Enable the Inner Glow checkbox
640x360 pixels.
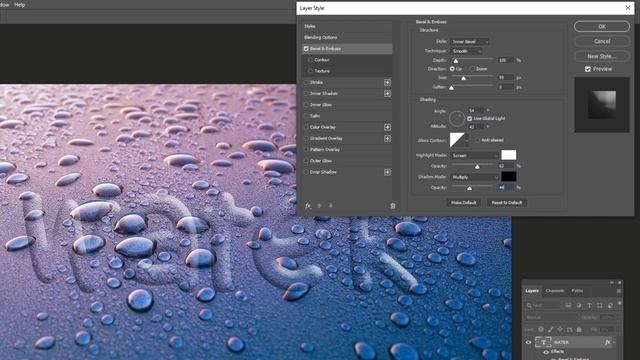pos(306,105)
